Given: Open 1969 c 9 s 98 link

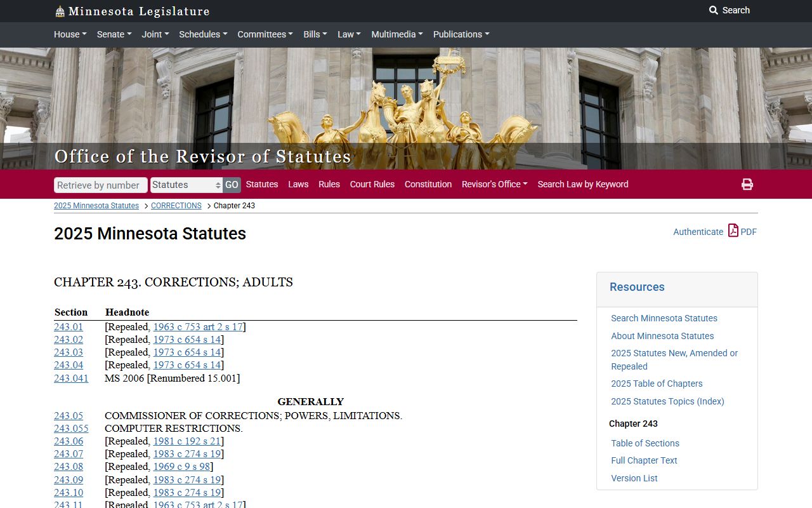Looking at the screenshot, I should click(181, 467).
